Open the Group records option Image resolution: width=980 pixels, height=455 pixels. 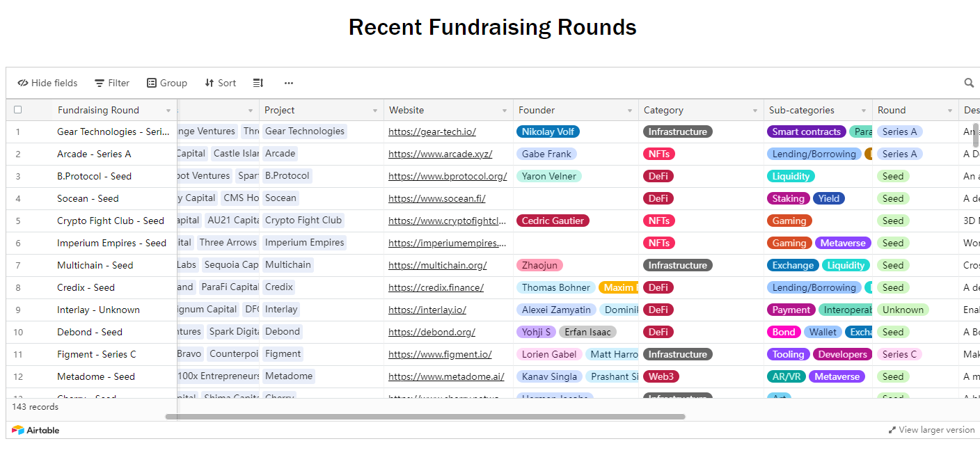(x=166, y=83)
